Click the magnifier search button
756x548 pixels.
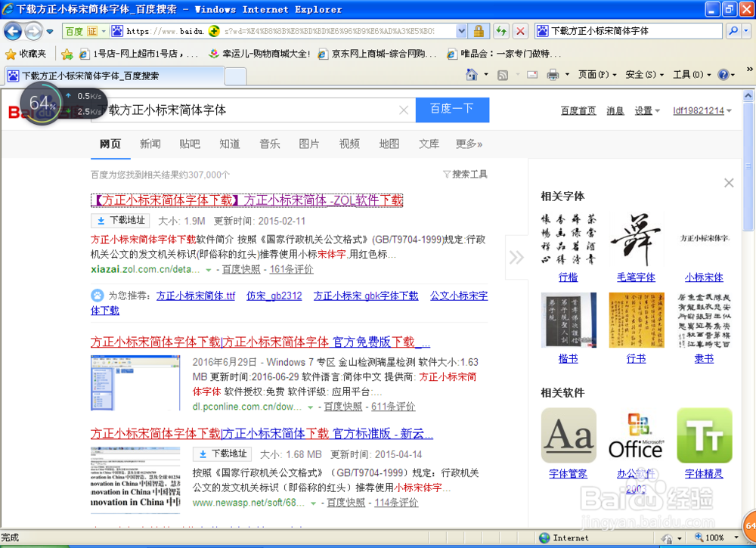click(733, 31)
